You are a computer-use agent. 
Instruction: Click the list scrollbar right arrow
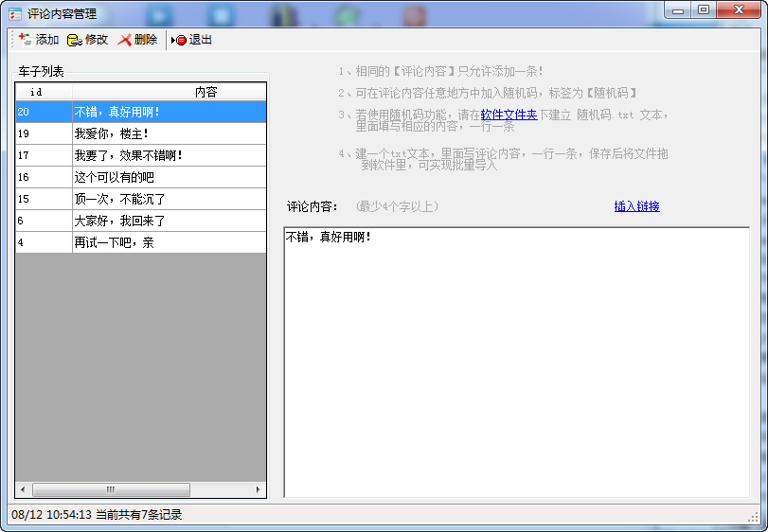pos(259,489)
